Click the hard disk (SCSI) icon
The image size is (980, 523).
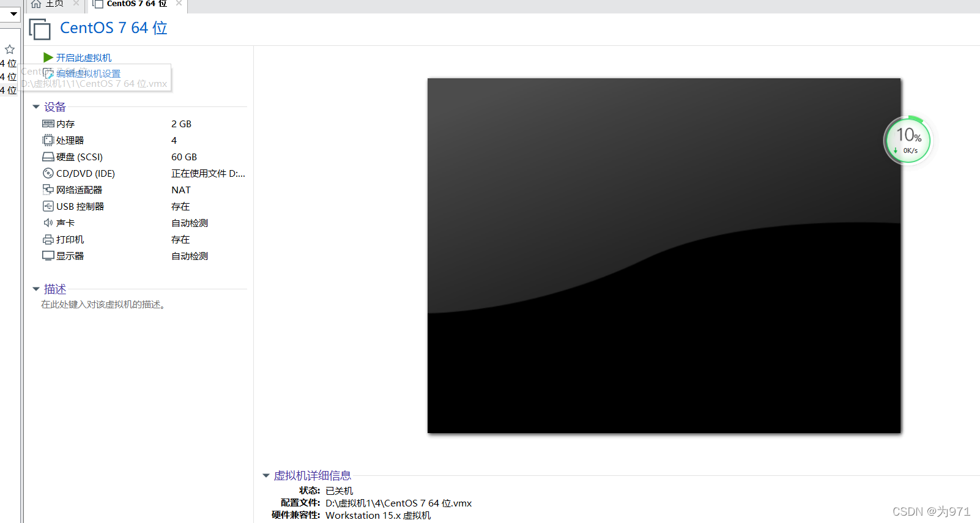click(x=48, y=157)
